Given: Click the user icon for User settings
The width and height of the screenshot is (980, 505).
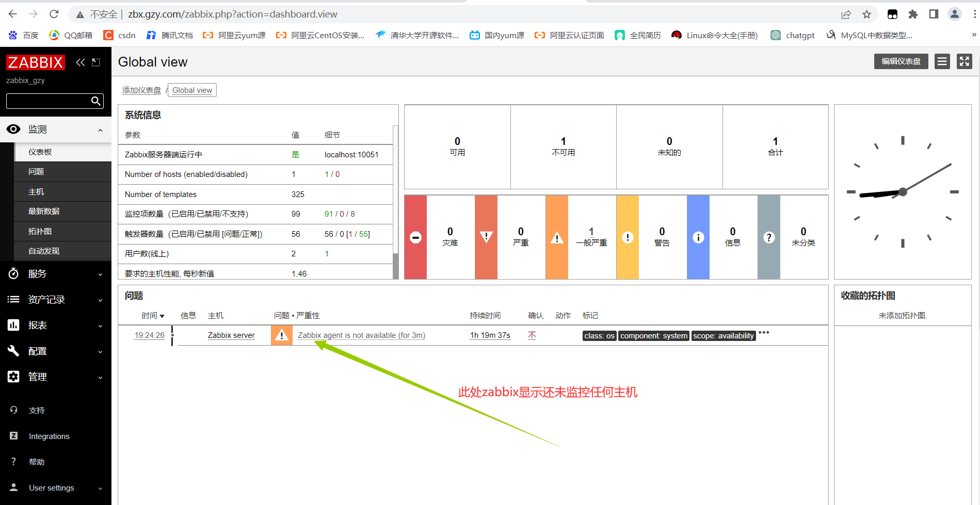Looking at the screenshot, I should click(14, 487).
